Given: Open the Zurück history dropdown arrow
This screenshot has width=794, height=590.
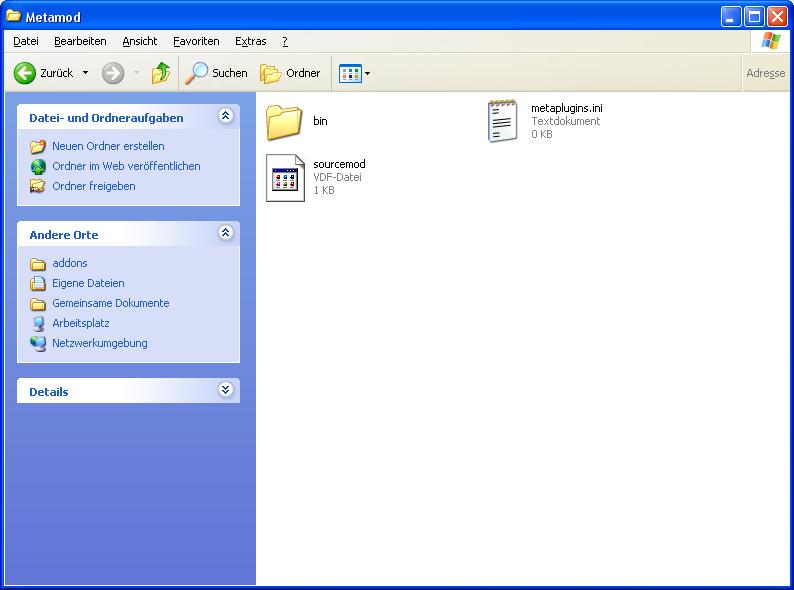Looking at the screenshot, I should click(x=86, y=73).
